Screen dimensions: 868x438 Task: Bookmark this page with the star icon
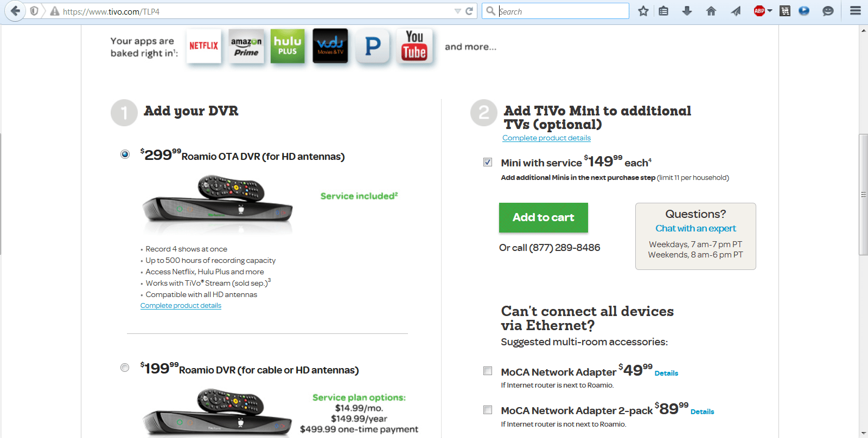pyautogui.click(x=643, y=11)
